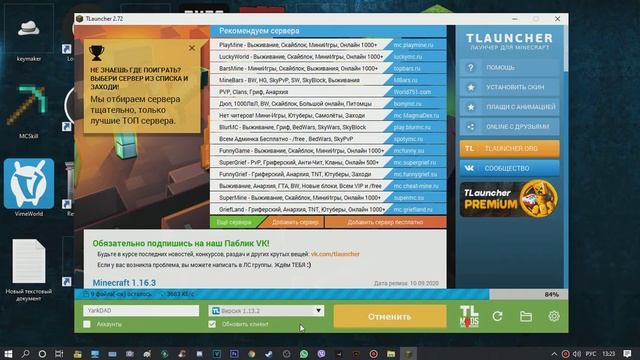The height and width of the screenshot is (360, 640).
Task: Open the TL Mods icon
Action: (469, 316)
